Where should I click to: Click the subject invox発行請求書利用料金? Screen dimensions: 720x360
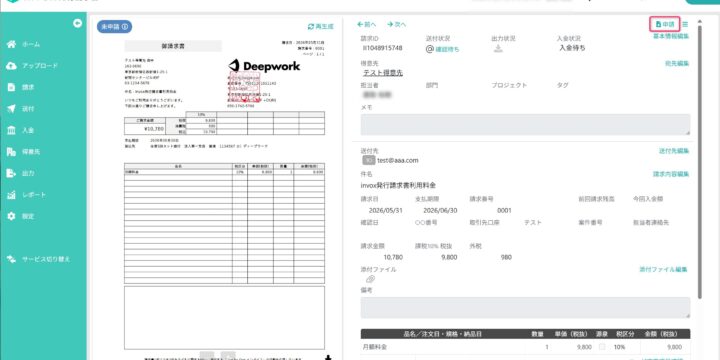(398, 186)
